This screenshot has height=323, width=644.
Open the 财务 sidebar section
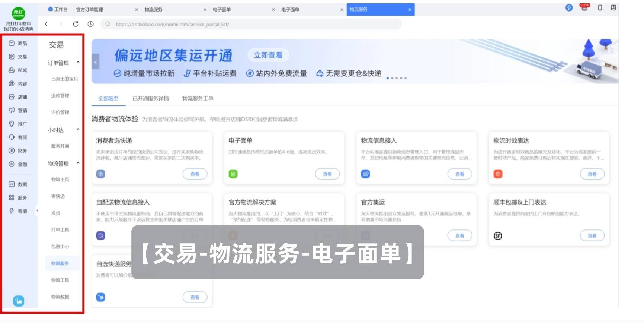point(18,151)
